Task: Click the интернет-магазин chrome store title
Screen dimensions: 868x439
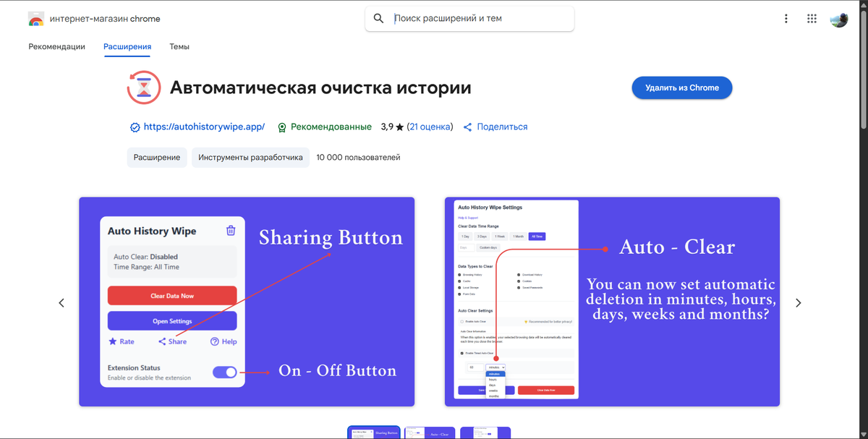Action: click(105, 19)
